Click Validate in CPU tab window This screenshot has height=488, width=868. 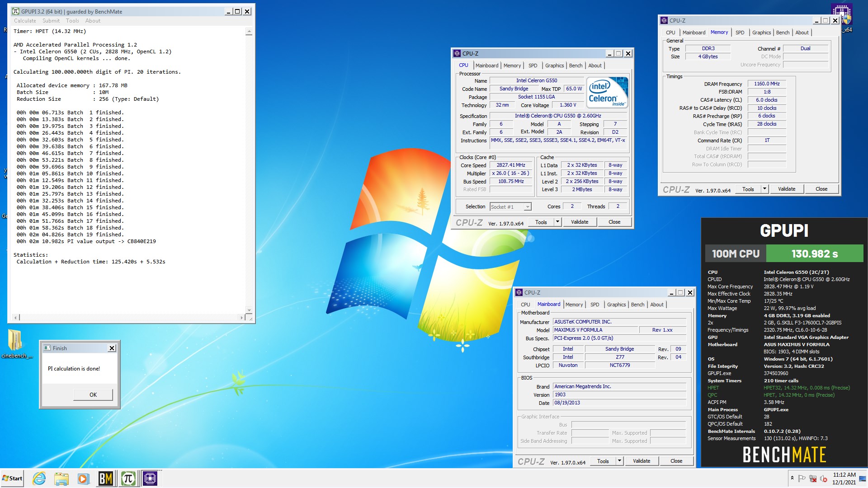580,222
